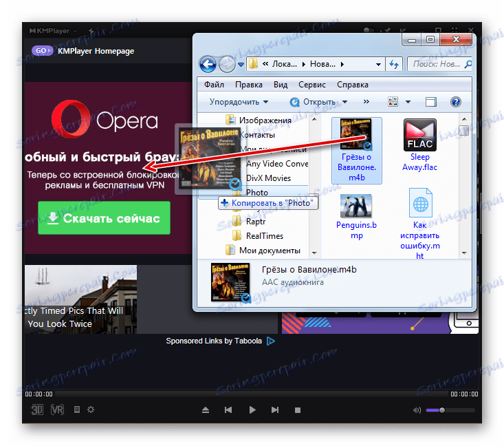This screenshot has height=446, width=504.
Task: Click the KMPlayer lightning bolt icon
Action: [91, 31]
